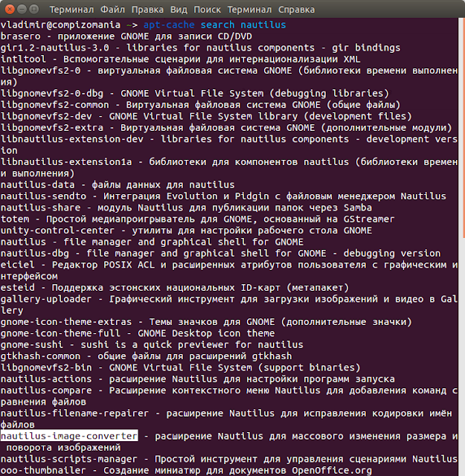Open the Терминал menu next to Справка
The width and height of the screenshot is (465, 476).
tap(250, 10)
